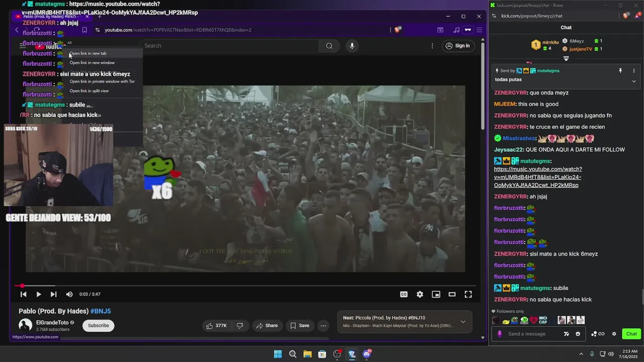Select the Pablo YouTube browser tab
This screenshot has height=362, width=644.
click(52, 17)
